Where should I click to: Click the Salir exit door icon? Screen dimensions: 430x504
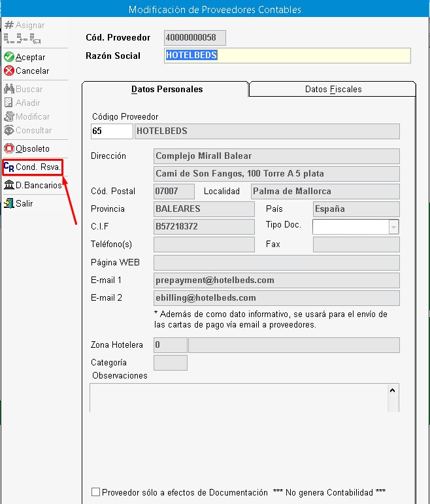9,203
